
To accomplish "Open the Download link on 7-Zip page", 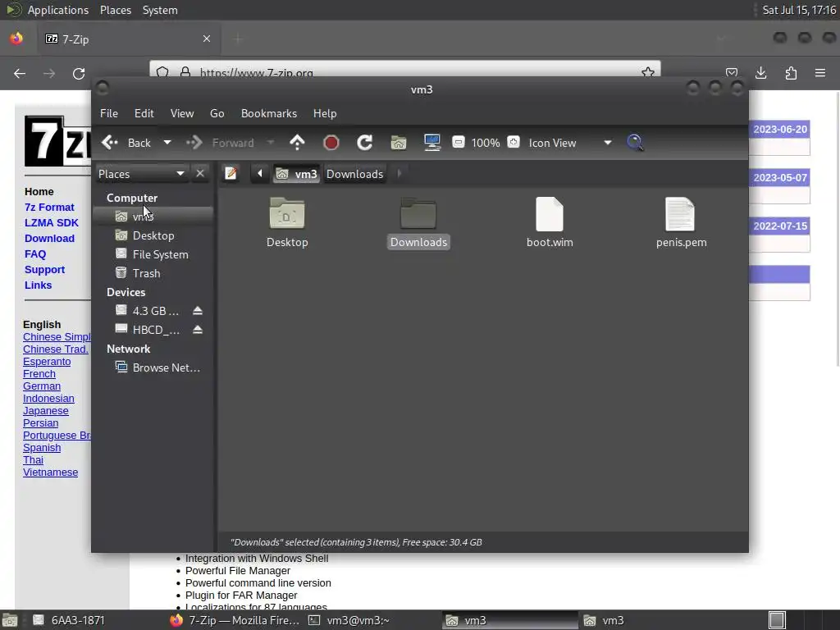I will [x=49, y=239].
